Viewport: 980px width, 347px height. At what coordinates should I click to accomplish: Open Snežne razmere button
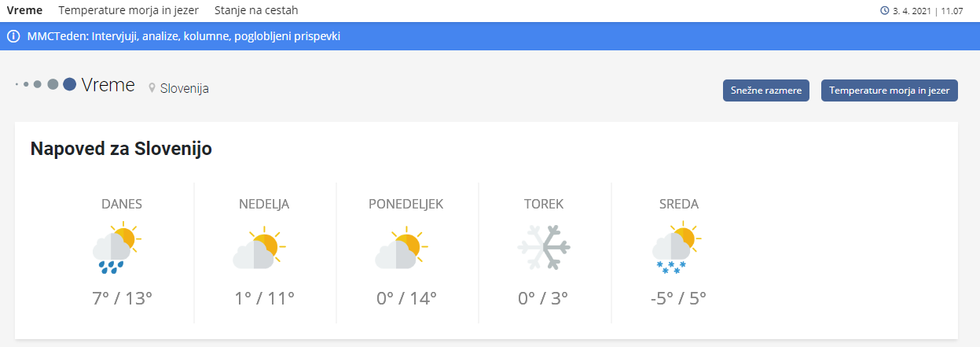[x=766, y=90]
